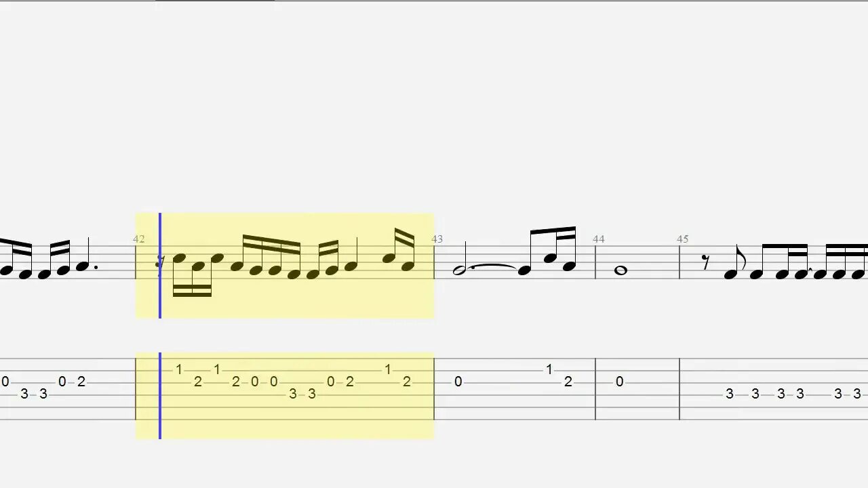The height and width of the screenshot is (488, 868).
Task: Select the first tab fret 3 in measure 45
Action: tap(730, 394)
